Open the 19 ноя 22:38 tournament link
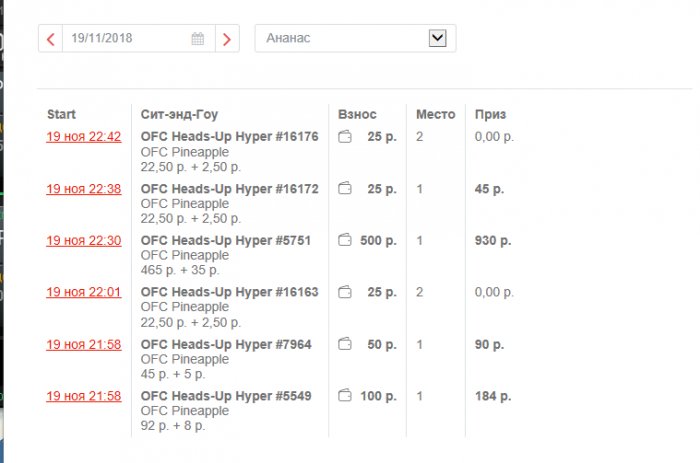700x463 pixels. [x=84, y=188]
